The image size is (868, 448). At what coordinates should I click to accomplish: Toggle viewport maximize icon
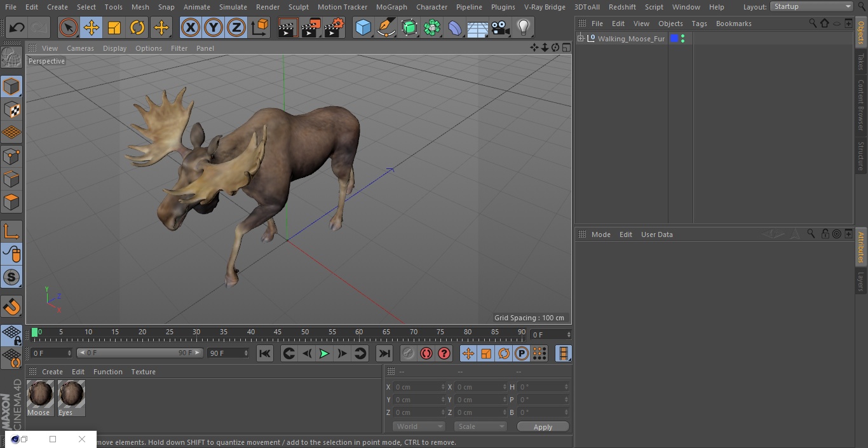point(566,48)
